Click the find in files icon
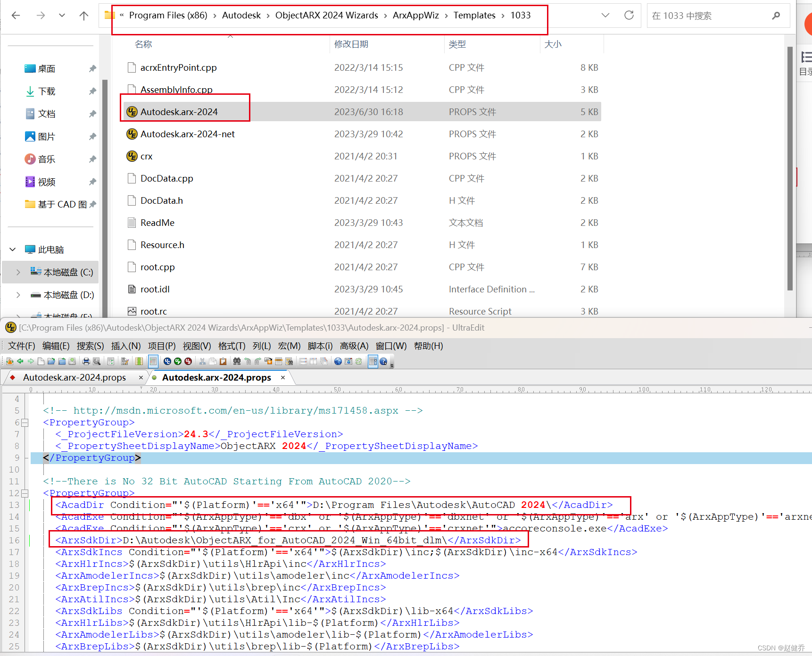The width and height of the screenshot is (812, 656). click(x=289, y=361)
